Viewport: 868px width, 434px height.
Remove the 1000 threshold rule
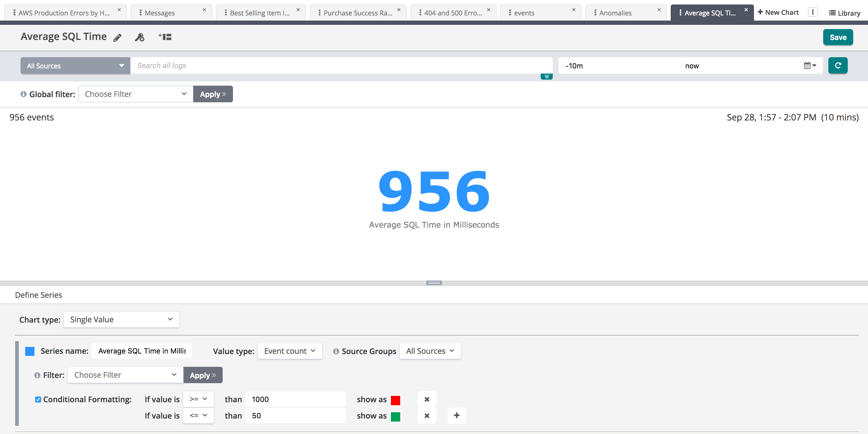click(x=427, y=399)
